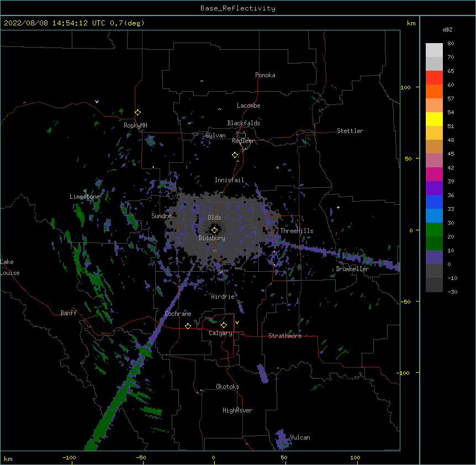Image resolution: width=476 pixels, height=465 pixels.
Task: Click the Banff label
Action: pyautogui.click(x=68, y=313)
